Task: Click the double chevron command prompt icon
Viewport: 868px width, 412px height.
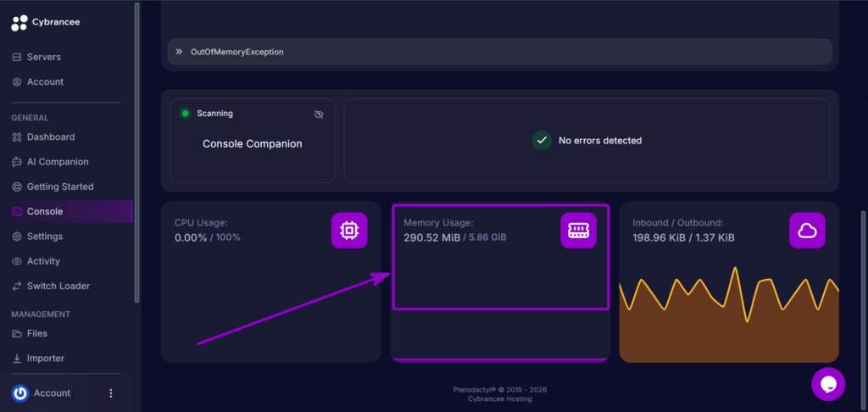Action: [x=180, y=52]
